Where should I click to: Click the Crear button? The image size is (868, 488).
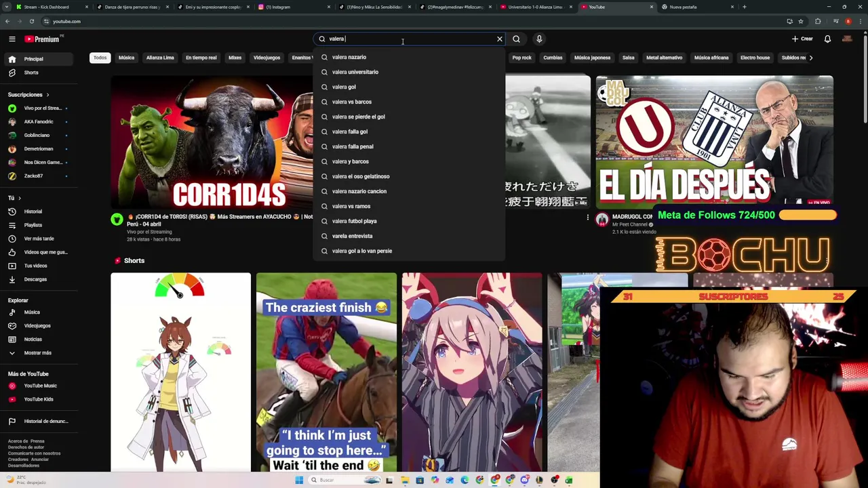tap(802, 39)
